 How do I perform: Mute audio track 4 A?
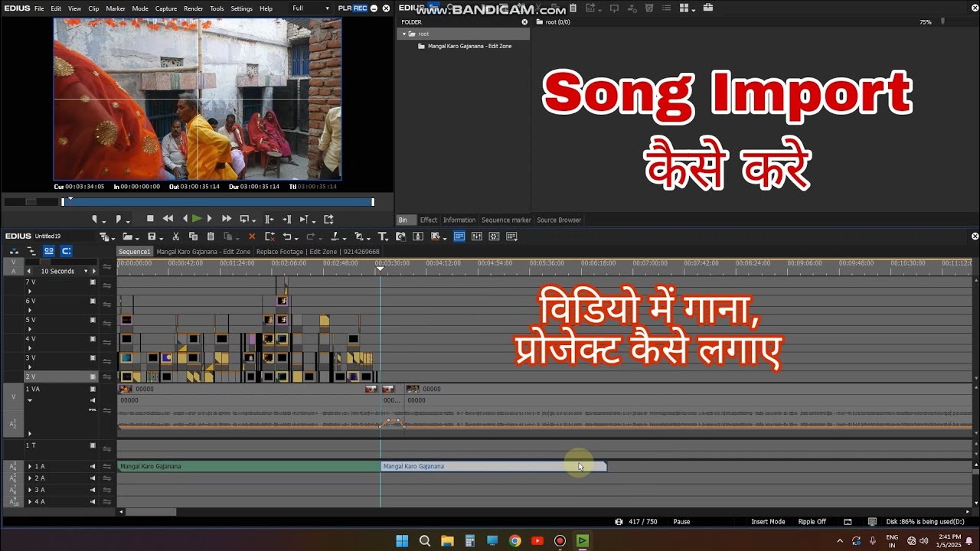point(93,502)
